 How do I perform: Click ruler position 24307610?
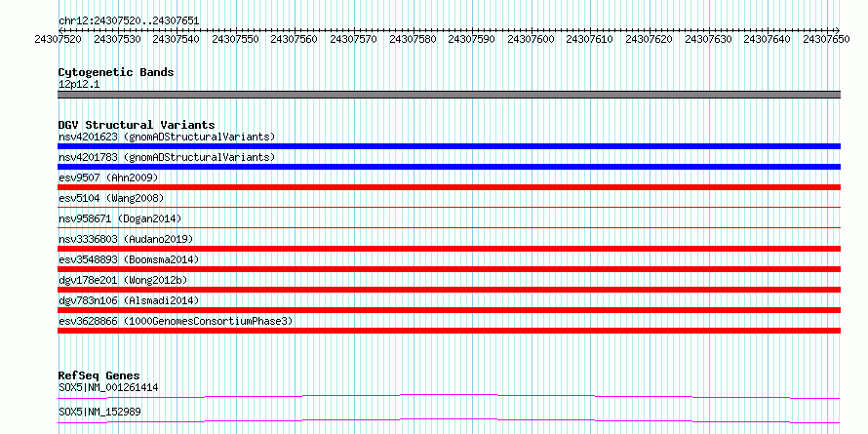(590, 39)
